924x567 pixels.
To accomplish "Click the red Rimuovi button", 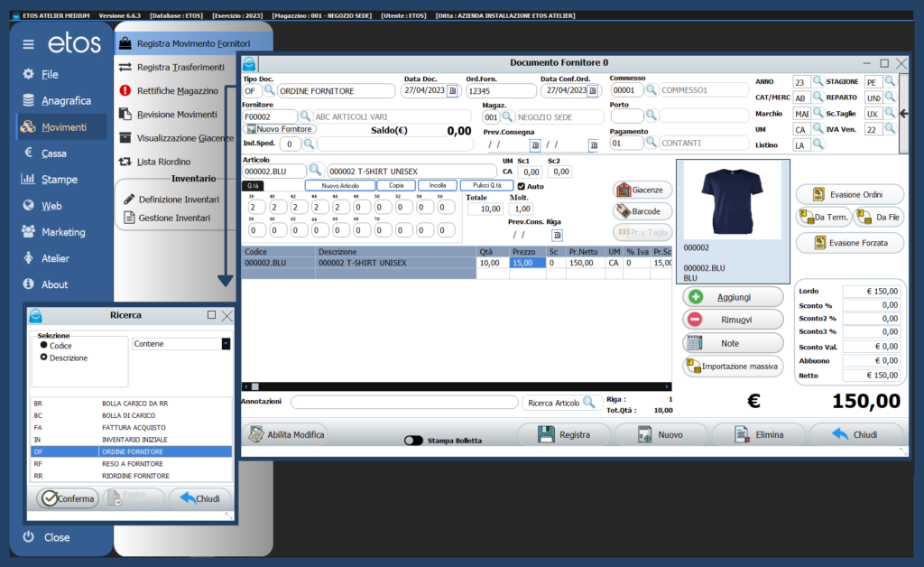I will (x=733, y=320).
